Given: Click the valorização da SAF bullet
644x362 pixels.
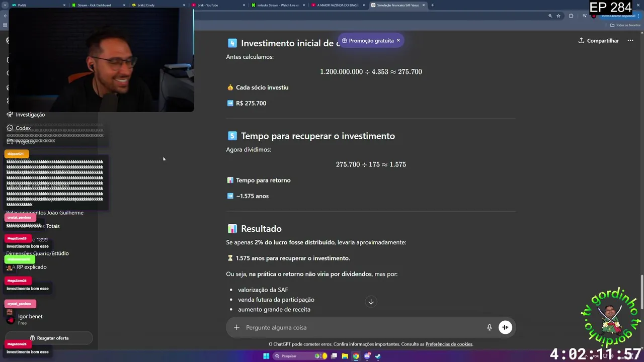Looking at the screenshot, I should [x=263, y=290].
